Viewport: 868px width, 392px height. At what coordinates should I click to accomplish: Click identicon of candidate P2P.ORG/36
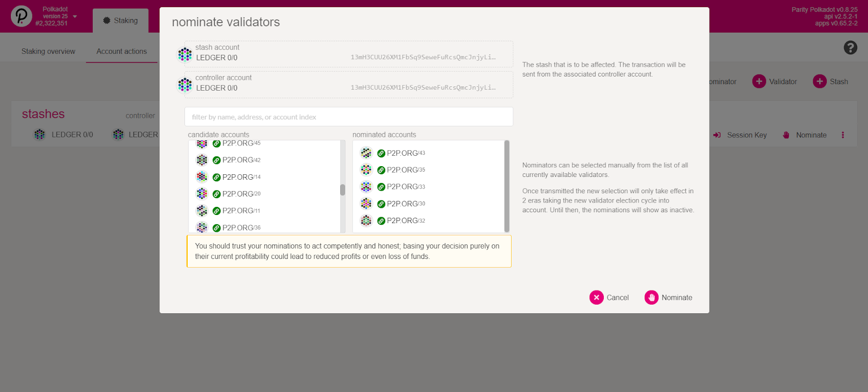pyautogui.click(x=202, y=227)
